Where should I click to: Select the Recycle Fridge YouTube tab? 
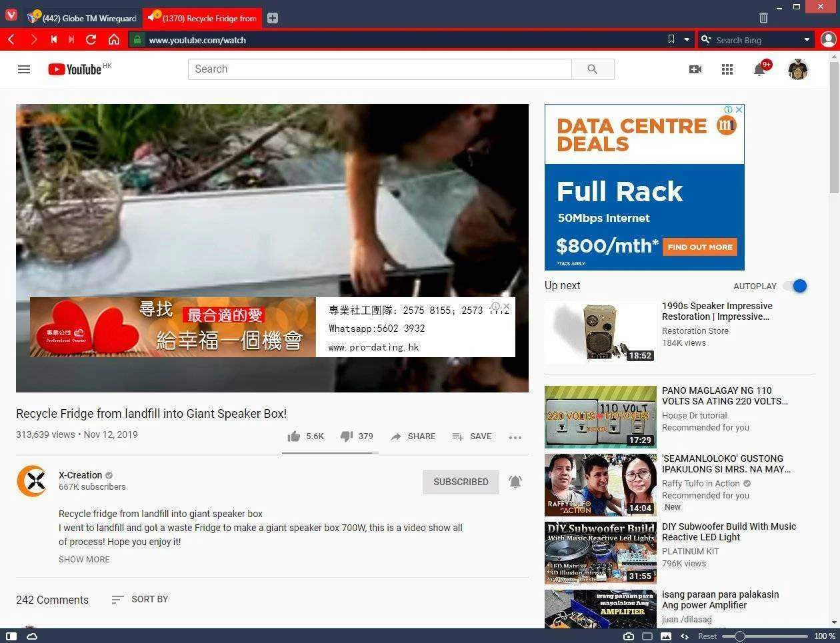point(202,19)
